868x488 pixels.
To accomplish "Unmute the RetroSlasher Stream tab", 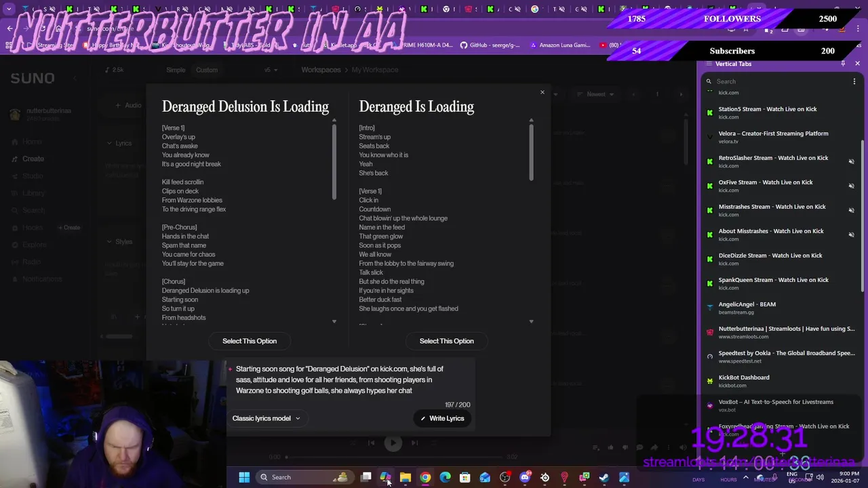I will [851, 161].
